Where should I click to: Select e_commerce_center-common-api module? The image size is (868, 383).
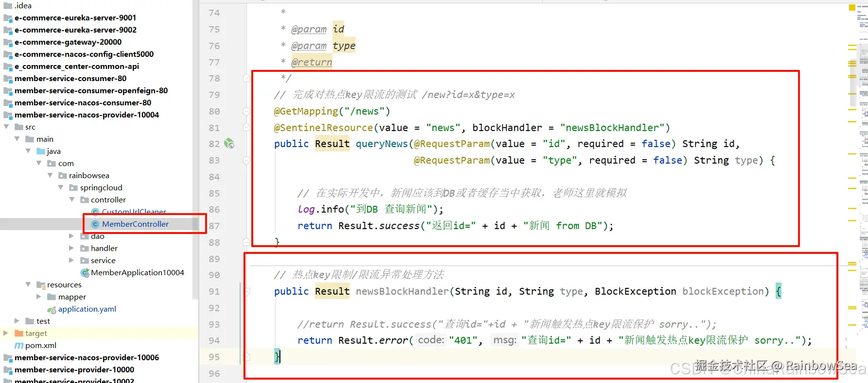77,67
